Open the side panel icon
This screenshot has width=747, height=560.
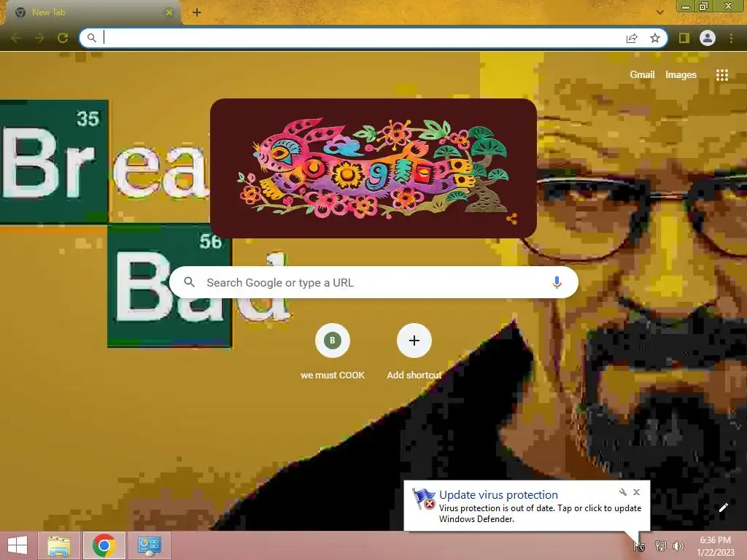pyautogui.click(x=684, y=38)
